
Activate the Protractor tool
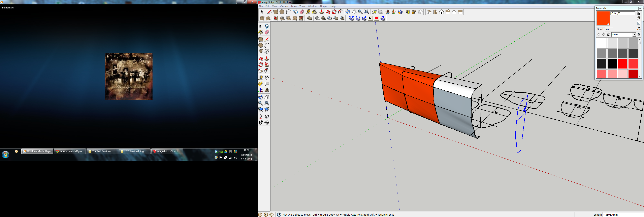(260, 84)
